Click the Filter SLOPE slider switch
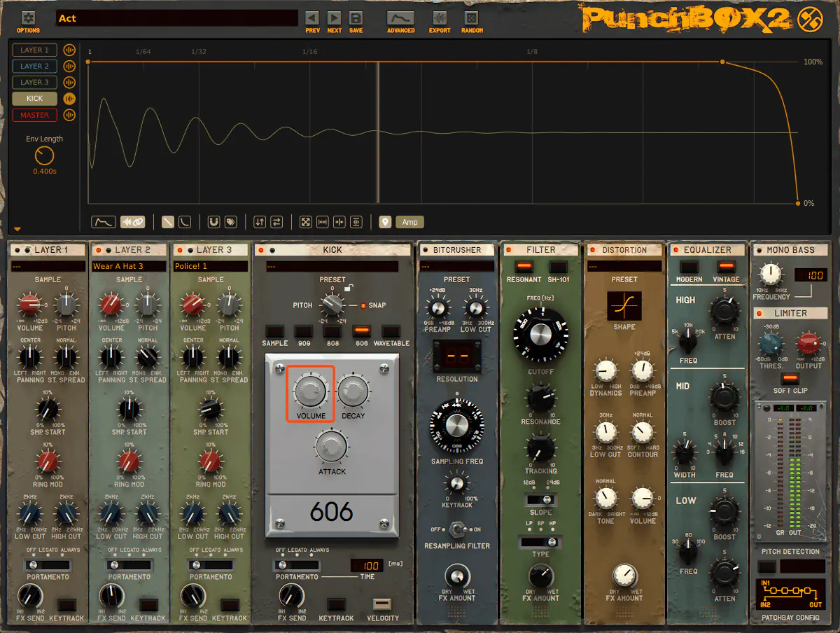The height and width of the screenshot is (633, 840). [x=540, y=499]
